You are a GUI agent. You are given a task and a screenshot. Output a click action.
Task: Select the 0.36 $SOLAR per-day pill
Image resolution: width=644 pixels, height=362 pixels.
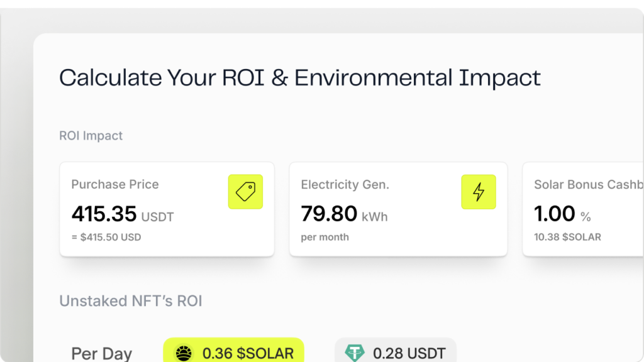pos(234,353)
